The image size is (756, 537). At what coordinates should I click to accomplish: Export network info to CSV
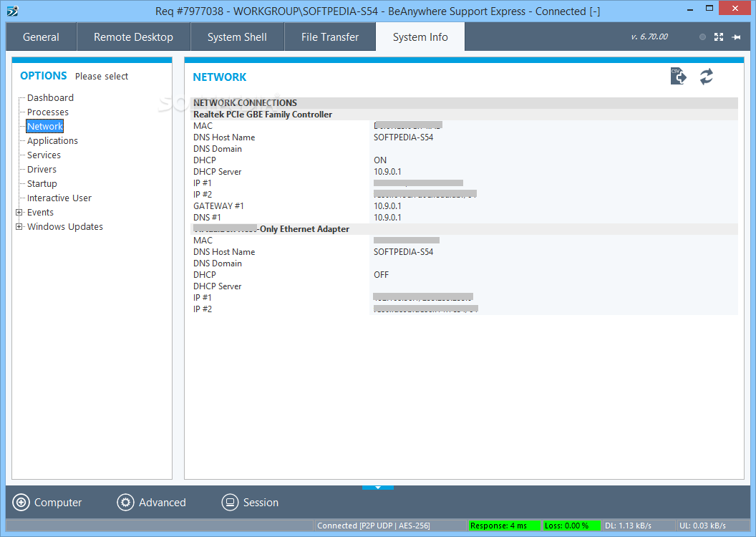(x=679, y=76)
